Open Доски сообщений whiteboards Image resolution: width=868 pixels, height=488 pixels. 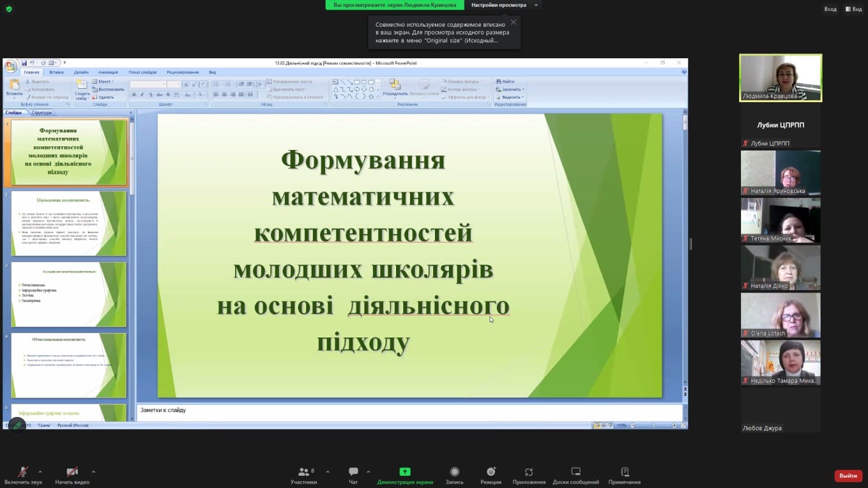(576, 475)
